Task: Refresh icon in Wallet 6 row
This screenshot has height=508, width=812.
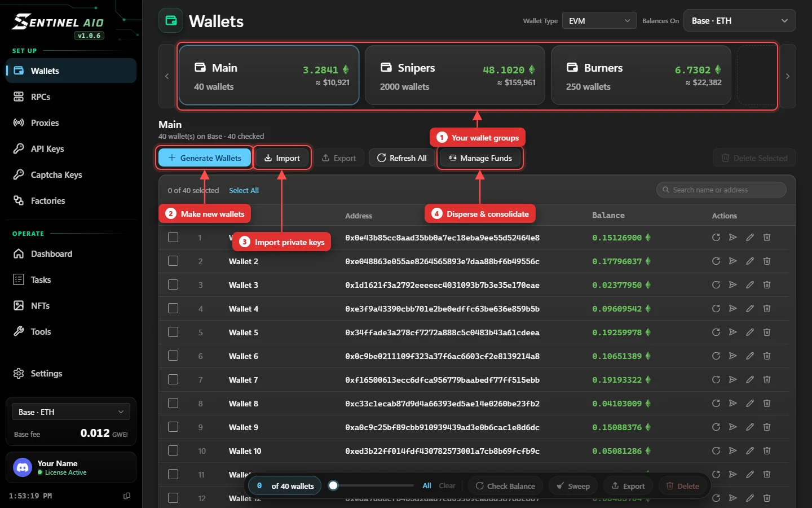Action: [716, 356]
